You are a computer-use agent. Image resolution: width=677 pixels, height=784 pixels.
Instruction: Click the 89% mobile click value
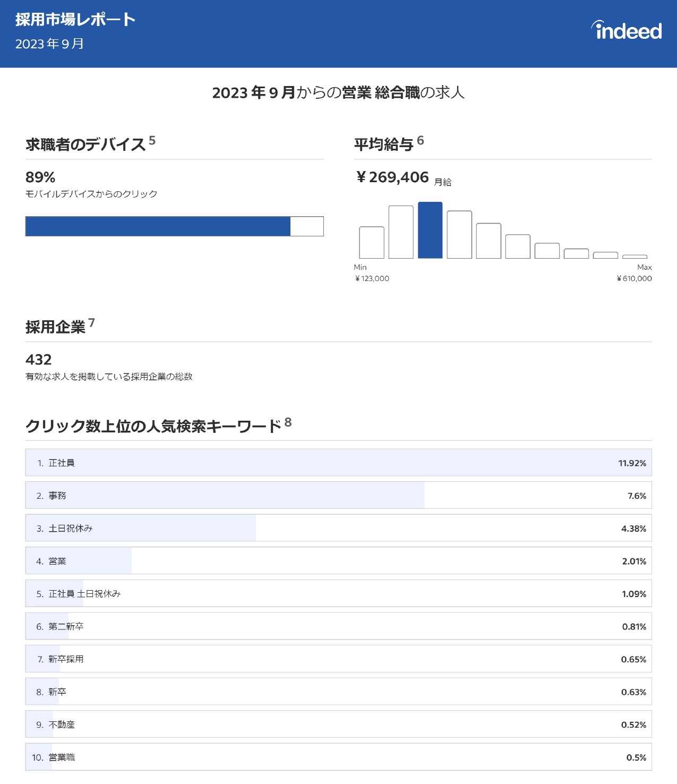pos(40,177)
